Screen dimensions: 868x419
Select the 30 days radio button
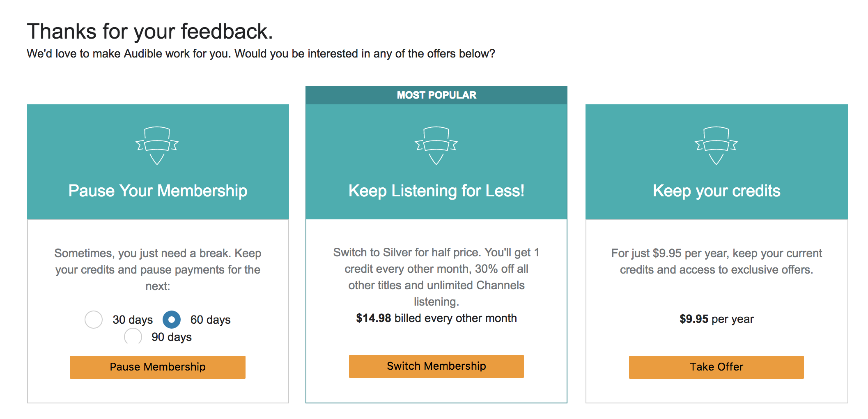(94, 320)
